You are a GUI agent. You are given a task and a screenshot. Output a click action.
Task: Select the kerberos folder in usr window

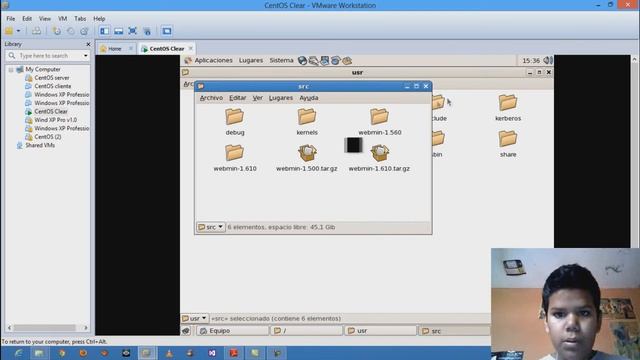(508, 108)
